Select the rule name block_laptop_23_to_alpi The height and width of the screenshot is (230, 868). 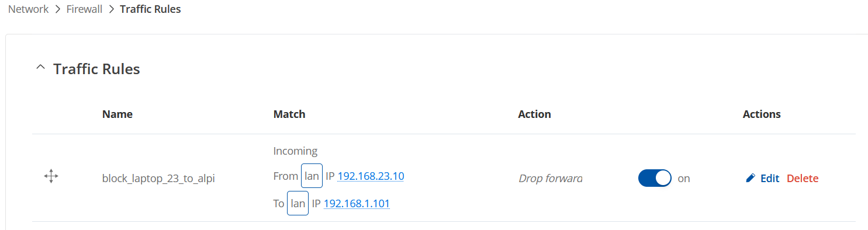158,179
